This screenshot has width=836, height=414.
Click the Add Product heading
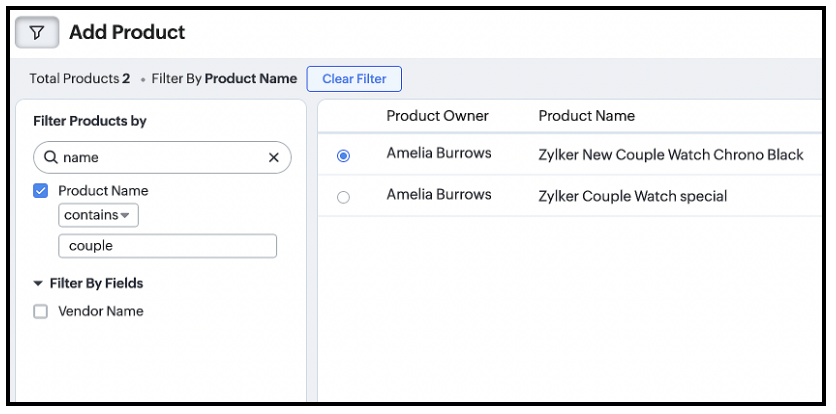click(x=127, y=33)
